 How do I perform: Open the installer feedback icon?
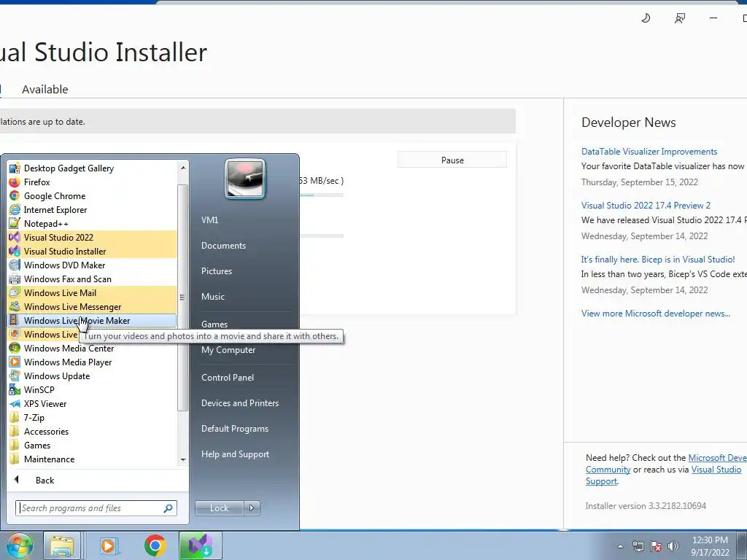pos(680,18)
